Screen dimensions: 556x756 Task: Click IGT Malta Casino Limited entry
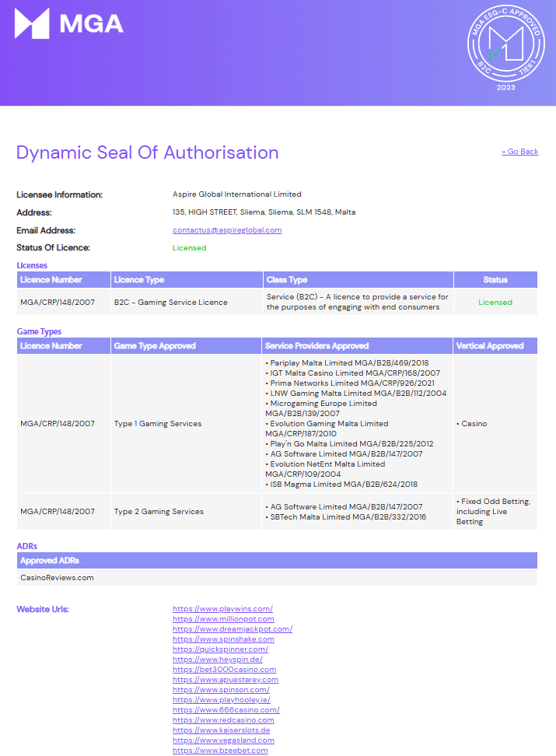click(x=352, y=373)
